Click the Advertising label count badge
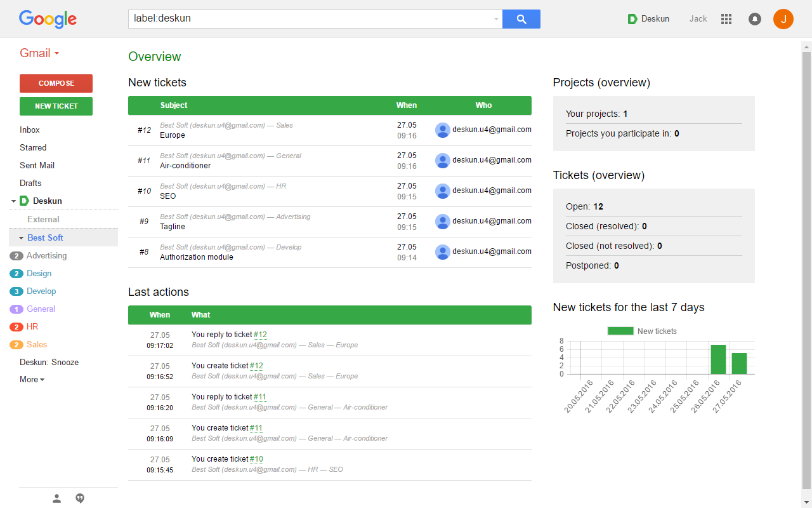 [x=16, y=256]
